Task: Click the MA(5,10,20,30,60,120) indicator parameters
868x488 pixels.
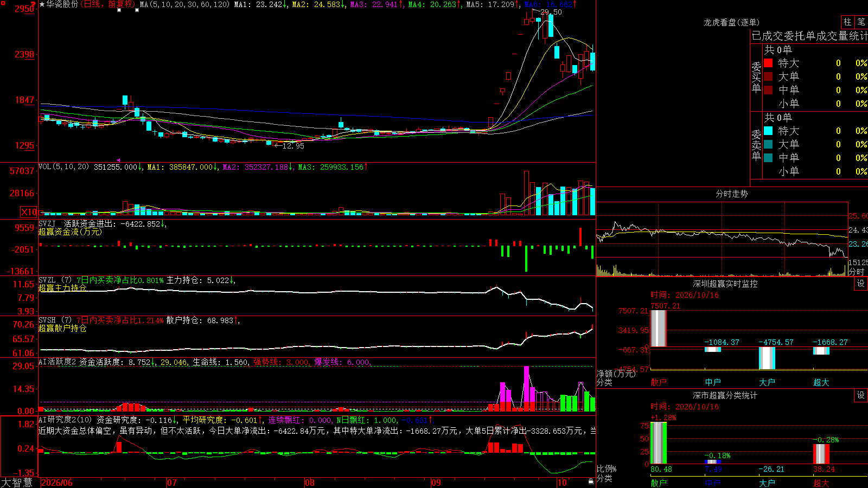Action: [x=185, y=4]
